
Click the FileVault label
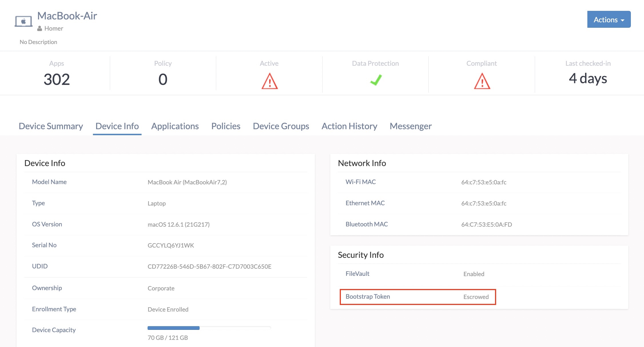coord(357,274)
